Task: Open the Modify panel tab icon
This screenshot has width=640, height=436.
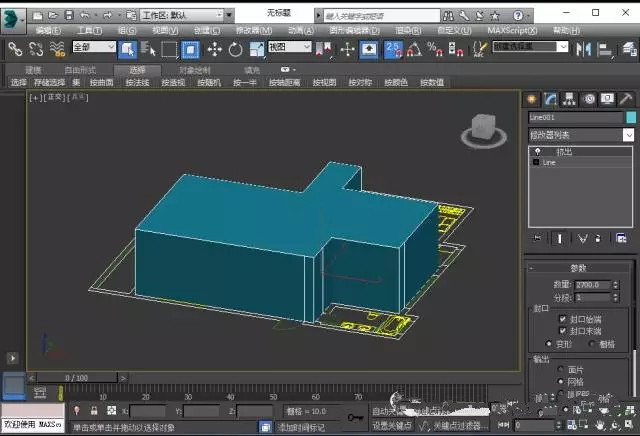Action: click(550, 99)
